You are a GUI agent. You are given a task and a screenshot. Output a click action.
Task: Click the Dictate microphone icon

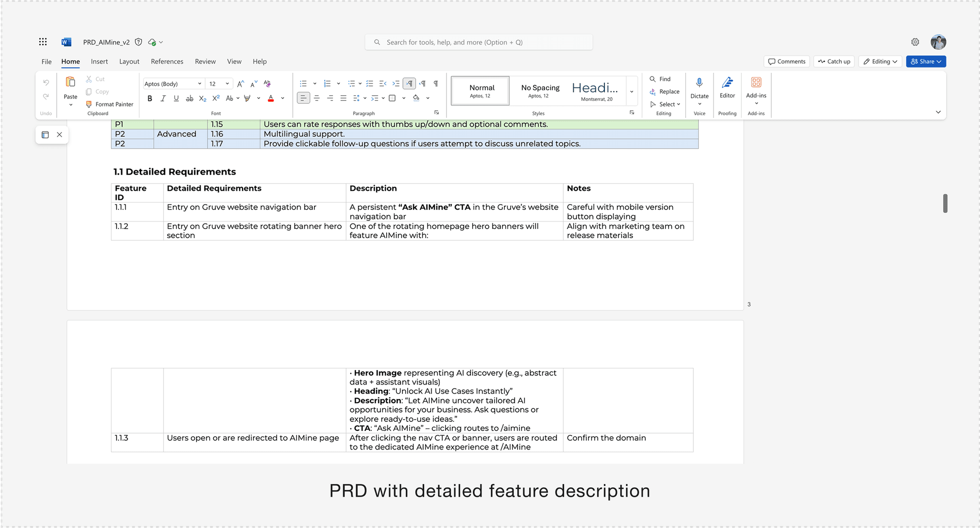tap(699, 83)
